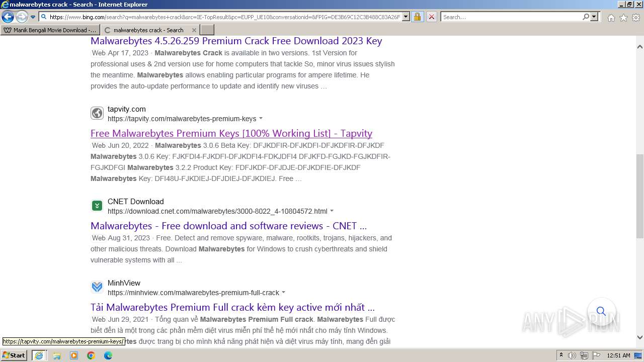Click the MinhView site name
Viewport: 644px width, 362px height.
pyautogui.click(x=124, y=283)
